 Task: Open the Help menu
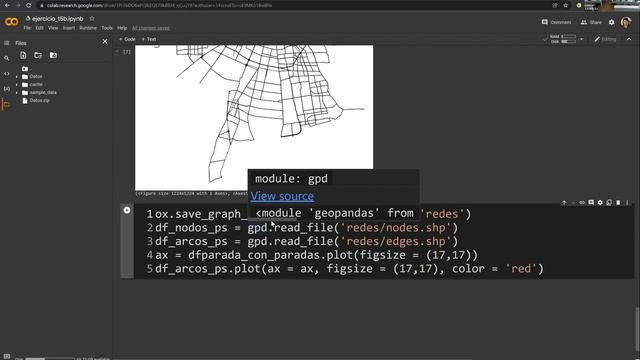[x=122, y=28]
